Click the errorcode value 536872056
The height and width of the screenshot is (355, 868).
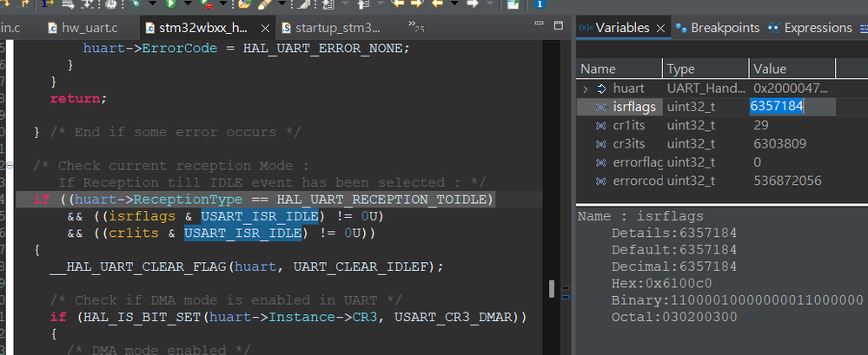point(787,181)
